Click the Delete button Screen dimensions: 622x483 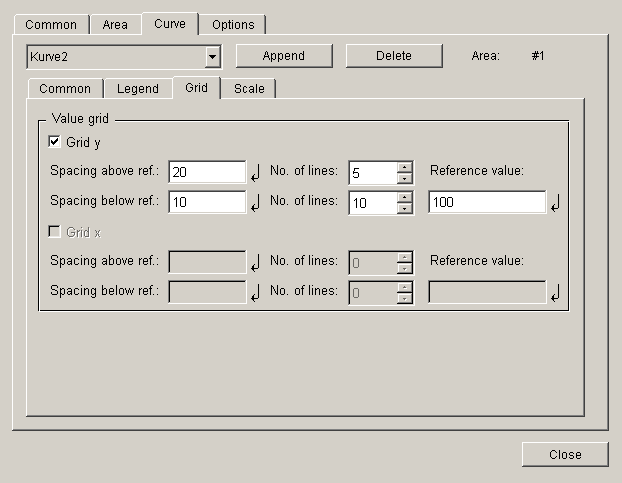393,56
